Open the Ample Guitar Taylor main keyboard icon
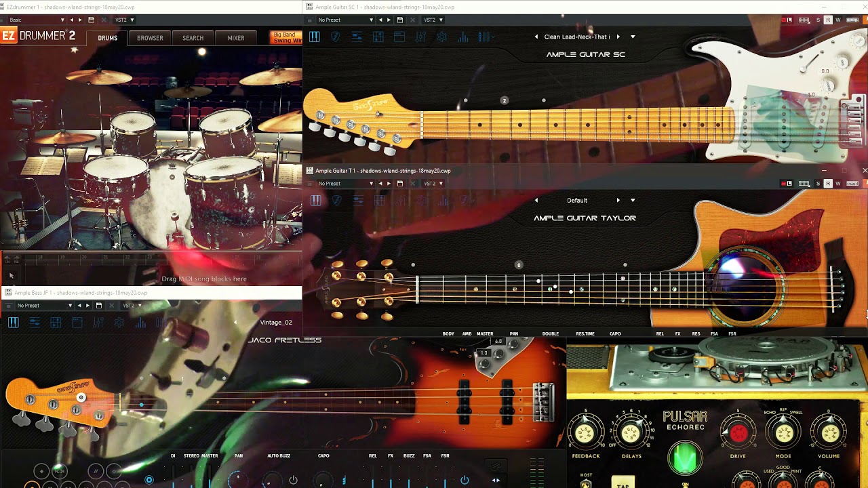This screenshot has width=868, height=488. [316, 201]
